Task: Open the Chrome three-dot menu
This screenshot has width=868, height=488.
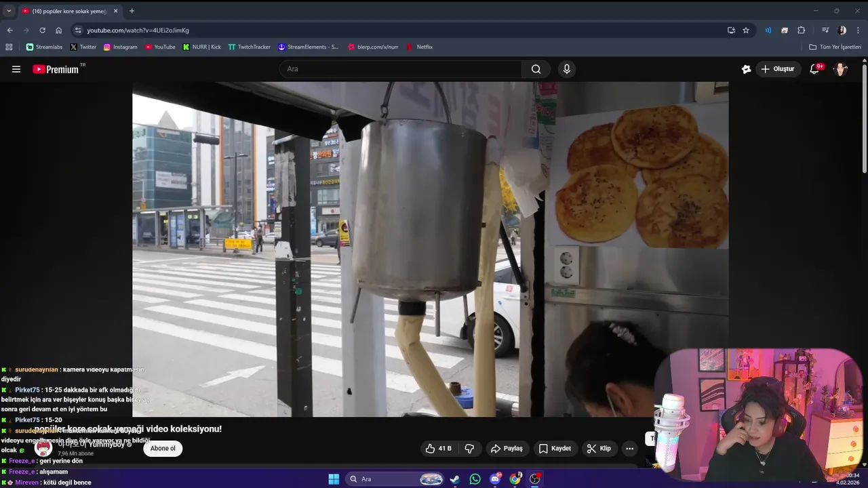Action: click(859, 30)
